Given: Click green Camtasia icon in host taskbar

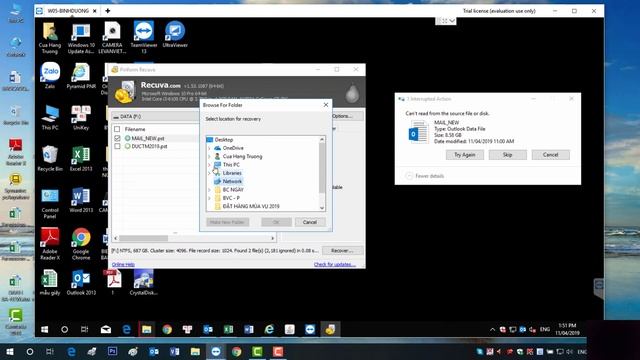Looking at the screenshot, I should (x=257, y=351).
